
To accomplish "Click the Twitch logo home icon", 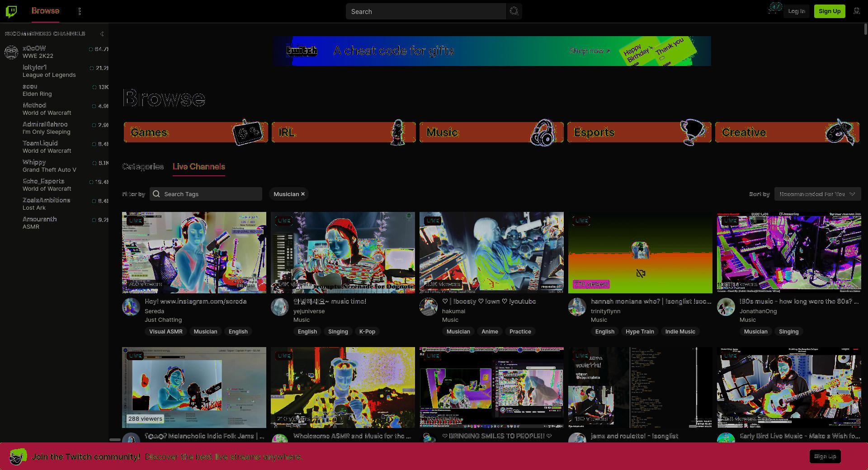I will click(x=11, y=11).
